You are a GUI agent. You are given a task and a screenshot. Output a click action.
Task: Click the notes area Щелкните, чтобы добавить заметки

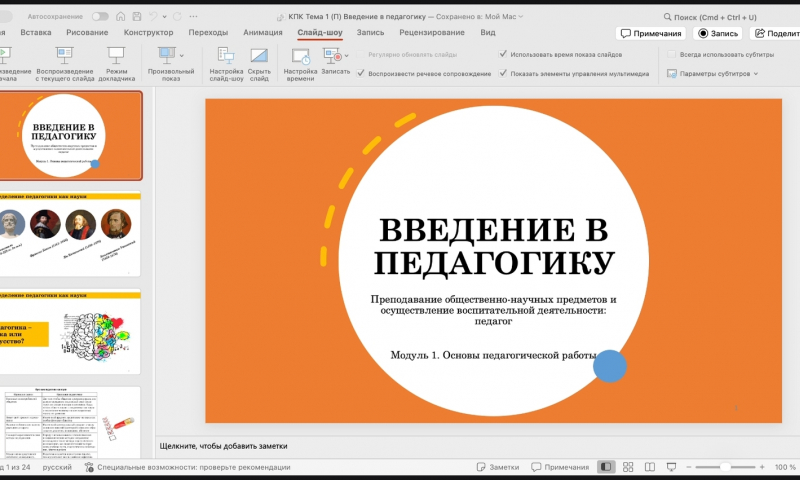click(x=223, y=446)
